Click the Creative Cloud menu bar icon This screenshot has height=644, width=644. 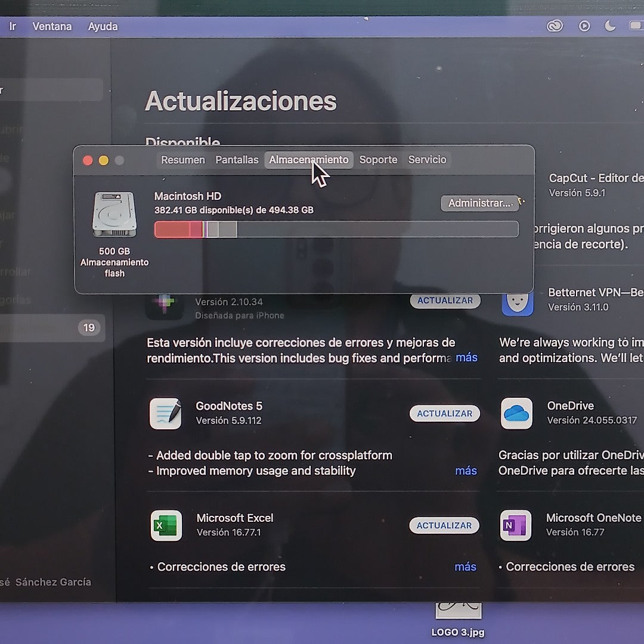pos(555,26)
